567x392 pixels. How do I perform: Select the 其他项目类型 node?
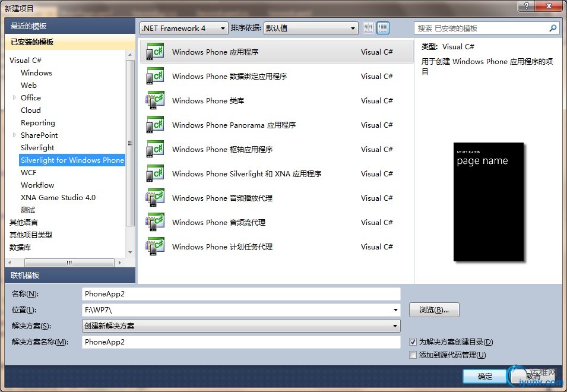[31, 235]
